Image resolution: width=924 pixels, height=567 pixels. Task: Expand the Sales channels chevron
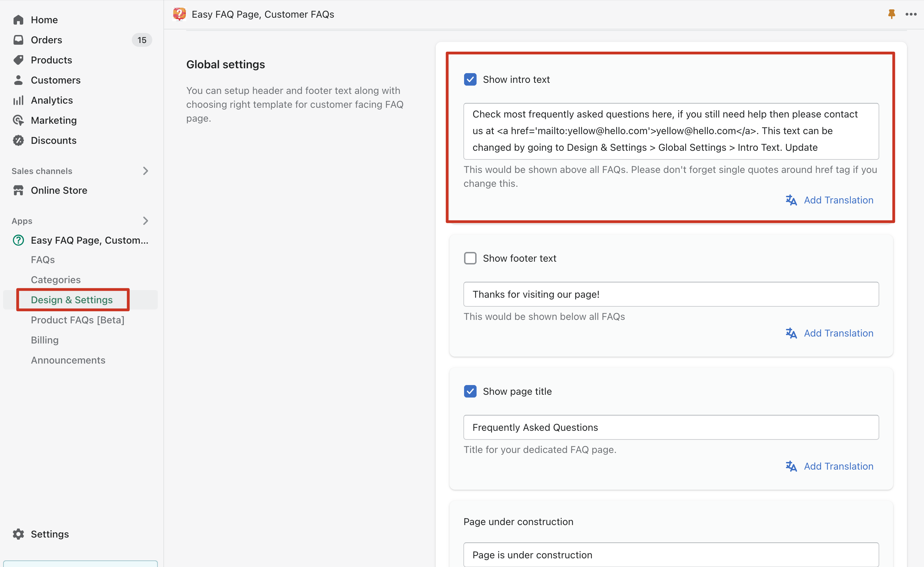(x=146, y=171)
